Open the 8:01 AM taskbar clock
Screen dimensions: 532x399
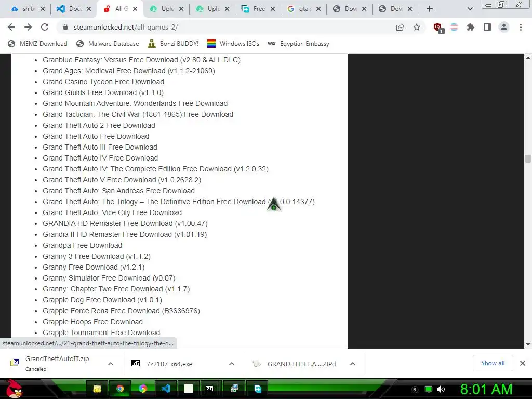pyautogui.click(x=486, y=389)
